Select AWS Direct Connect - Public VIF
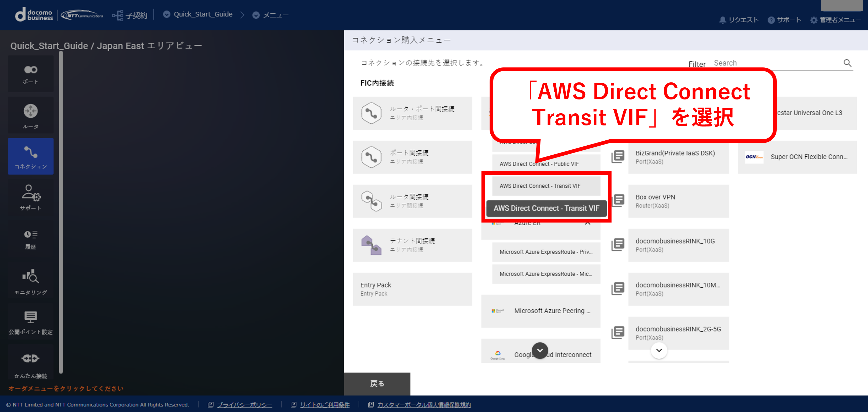868x412 pixels. click(x=546, y=164)
